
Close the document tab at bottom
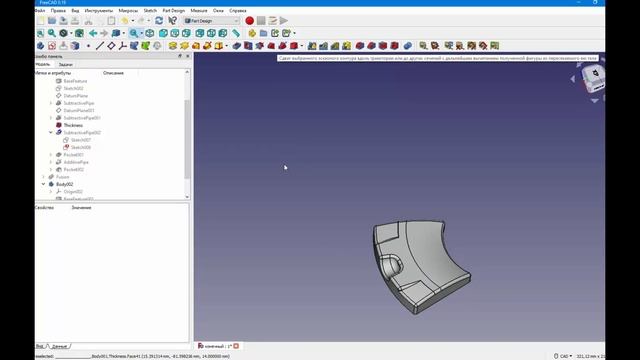pos(236,346)
